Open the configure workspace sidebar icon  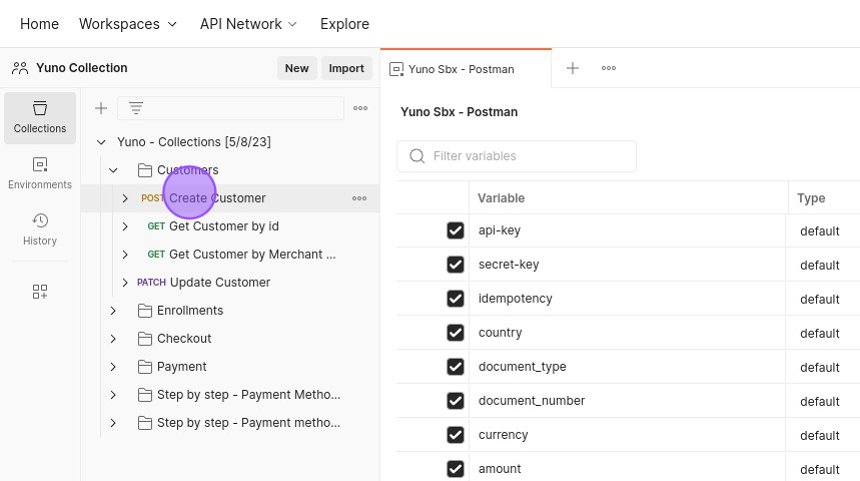click(x=40, y=291)
